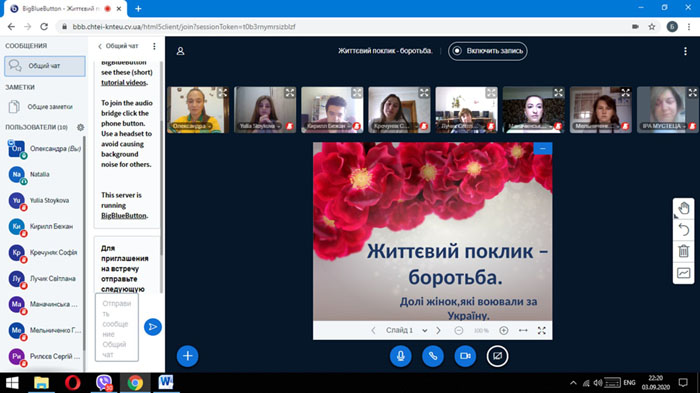Click the undo annotation icon
Viewport: 700px width, 393px height.
pos(683,230)
